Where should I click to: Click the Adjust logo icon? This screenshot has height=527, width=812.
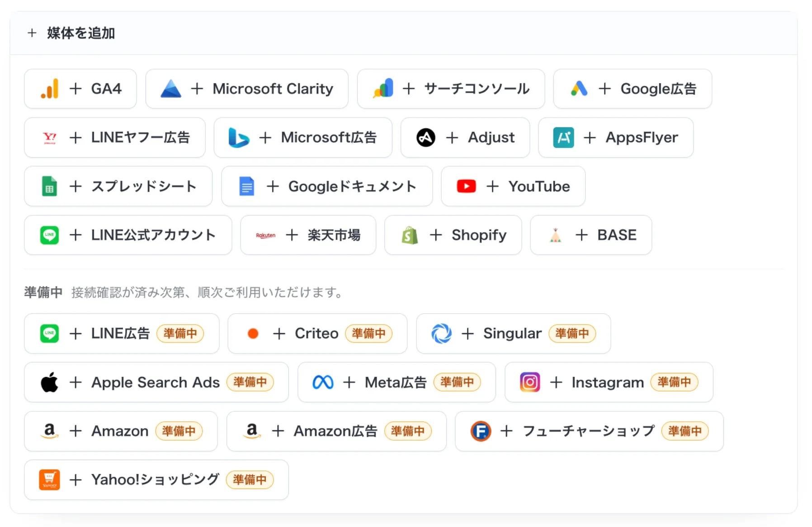(x=426, y=137)
